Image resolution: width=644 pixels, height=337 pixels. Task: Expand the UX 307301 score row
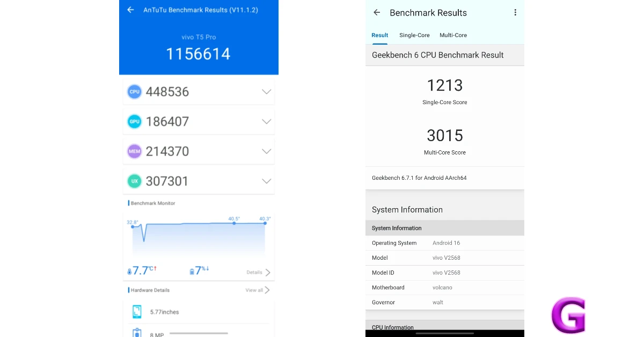point(199,181)
